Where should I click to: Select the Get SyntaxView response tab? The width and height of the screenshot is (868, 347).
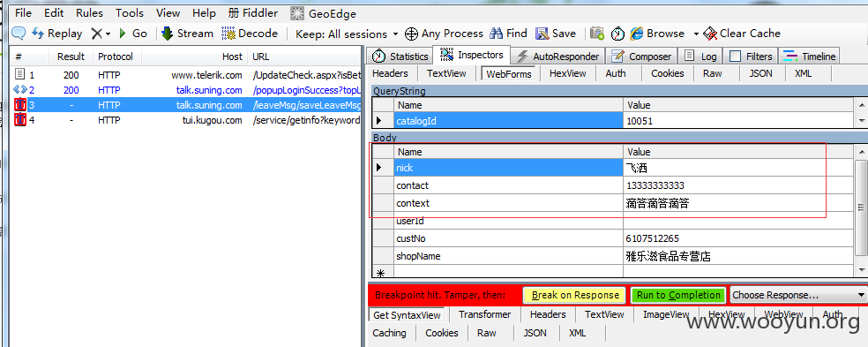point(407,315)
